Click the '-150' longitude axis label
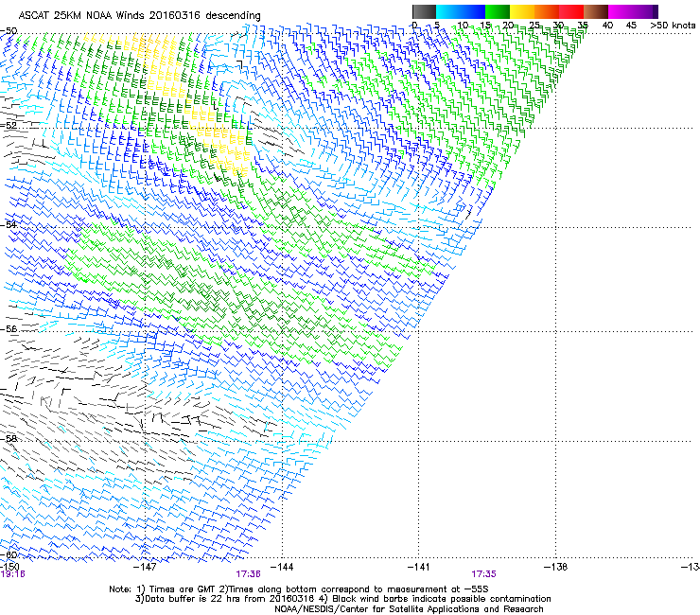The image size is (700, 615). pos(9,567)
